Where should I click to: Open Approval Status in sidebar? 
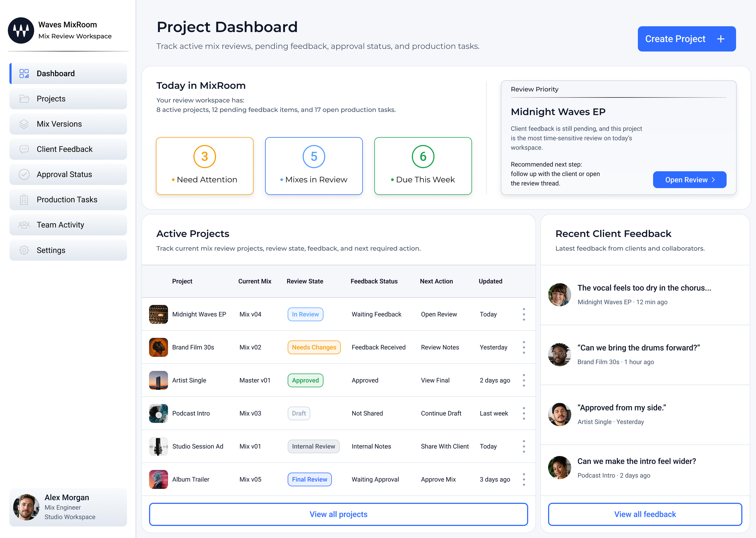click(x=68, y=174)
